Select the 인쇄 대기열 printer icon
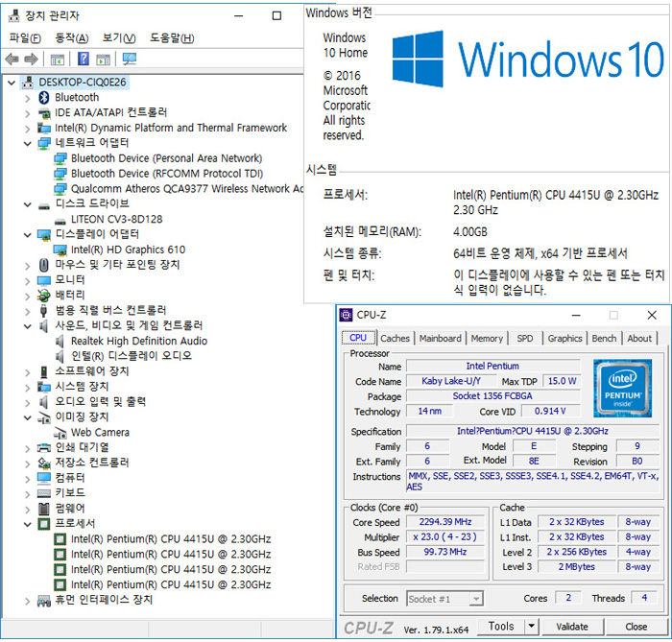The width and height of the screenshot is (672, 642). click(44, 448)
